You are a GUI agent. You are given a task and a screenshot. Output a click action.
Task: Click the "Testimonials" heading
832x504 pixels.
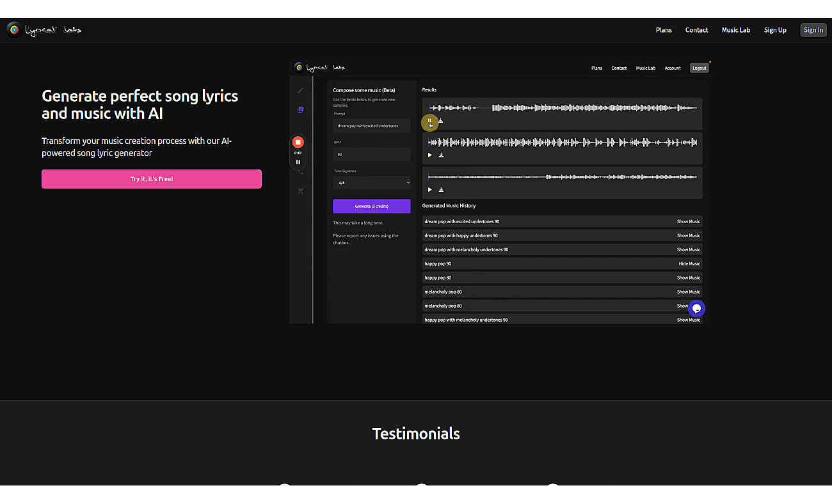[416, 433]
